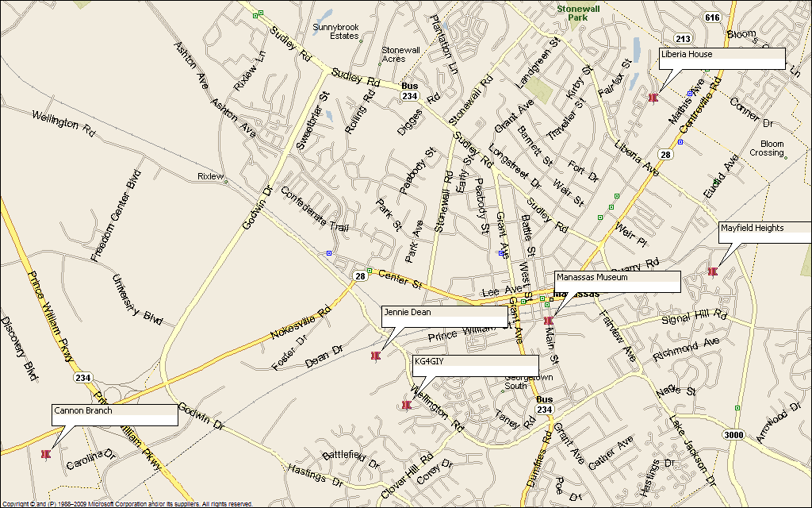Screen dimensions: 812x508
Task: Click the Sunnybrook Estates place name
Action: (335, 31)
